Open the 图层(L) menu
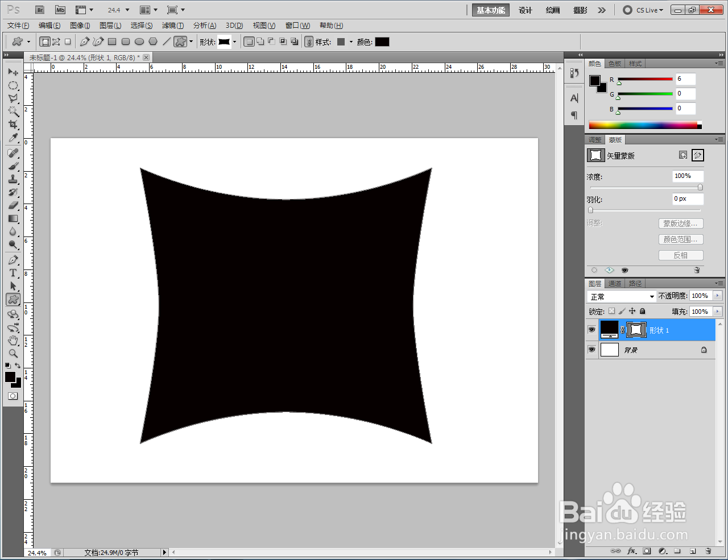The width and height of the screenshot is (728, 560). [x=110, y=26]
